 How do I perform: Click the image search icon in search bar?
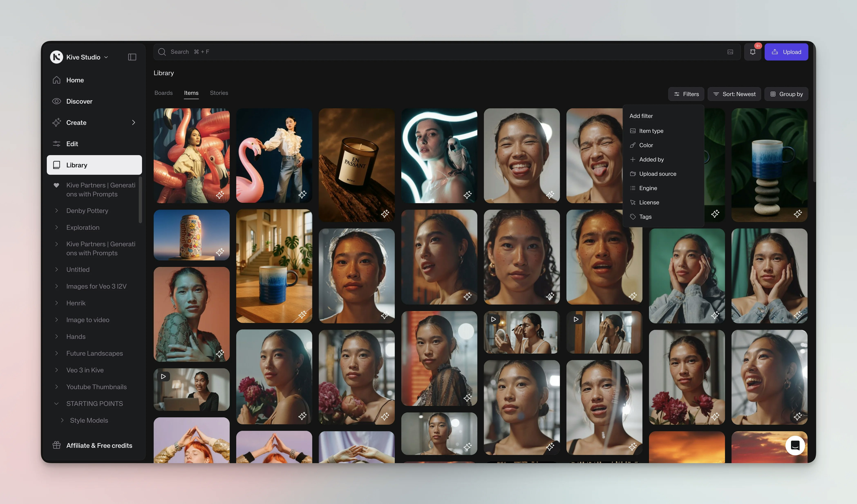730,52
